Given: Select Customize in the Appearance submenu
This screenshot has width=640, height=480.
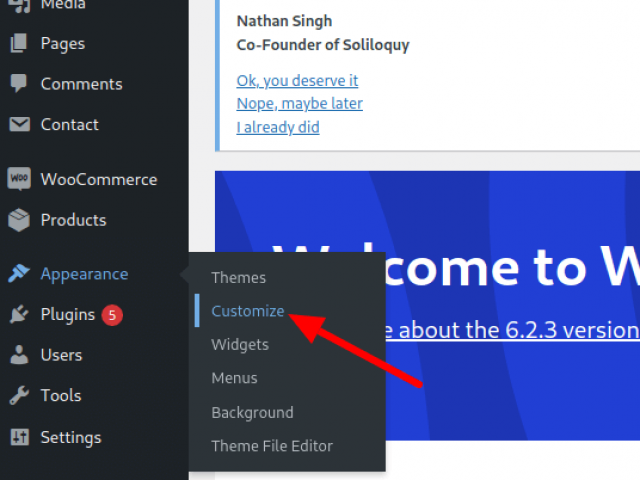Looking at the screenshot, I should point(247,311).
